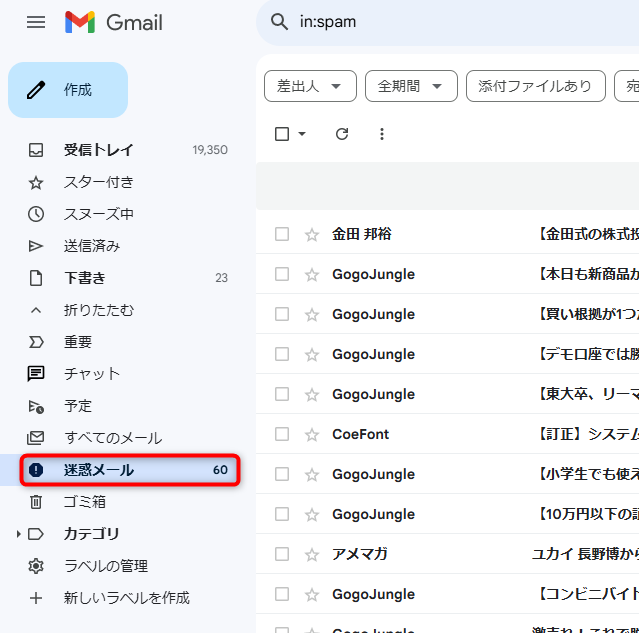The height and width of the screenshot is (633, 639).
Task: Star the GogoJungle 【デモ口座 email
Action: point(312,354)
